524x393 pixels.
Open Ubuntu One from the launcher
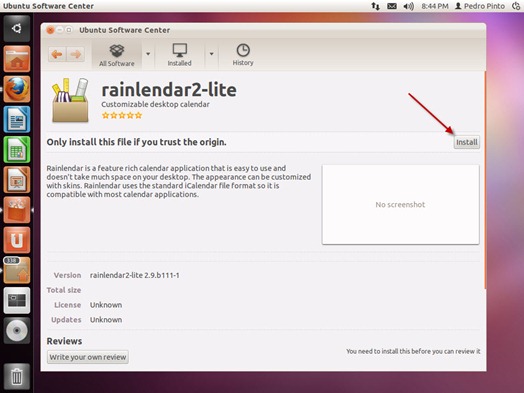point(17,240)
